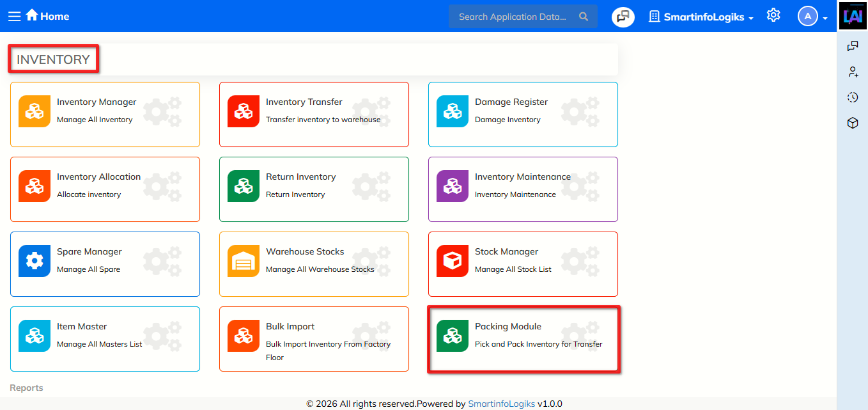Open the Bulk Import card
868x410 pixels.
point(314,339)
